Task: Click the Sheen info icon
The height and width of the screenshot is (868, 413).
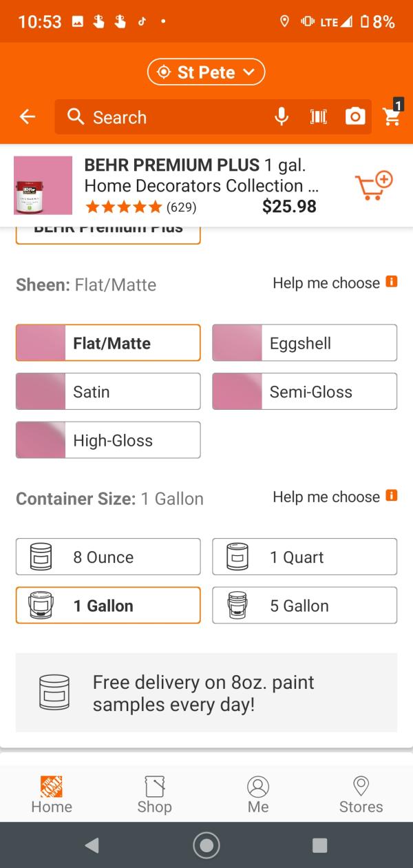Action: 392,282
